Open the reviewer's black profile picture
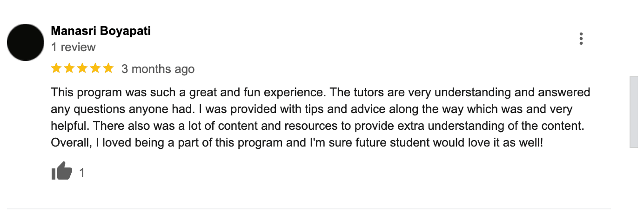Viewport: 644px width, 214px height. pos(25,42)
